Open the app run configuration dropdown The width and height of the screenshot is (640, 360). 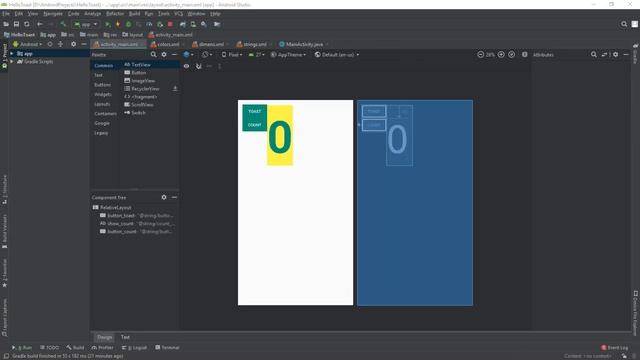coord(86,24)
